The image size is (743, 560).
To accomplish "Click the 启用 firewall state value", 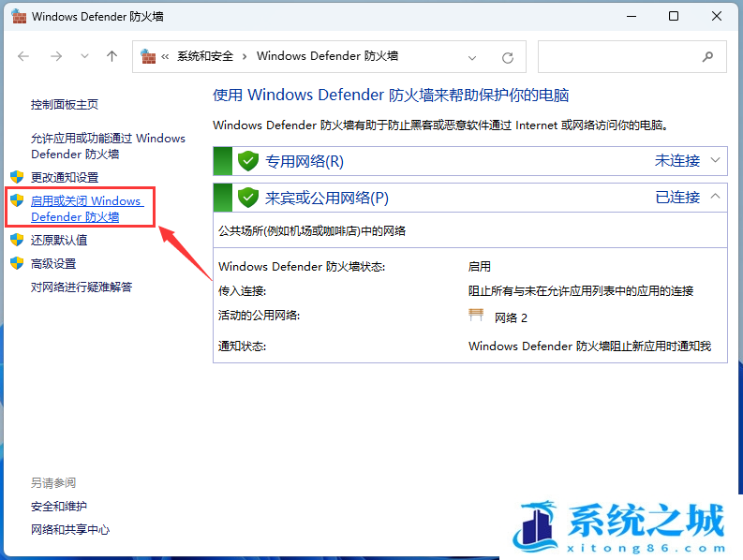I will (479, 267).
